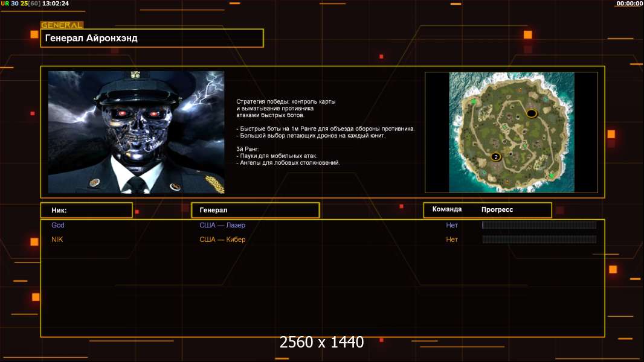Click the cap badge on general's hat
This screenshot has height=362, width=644.
pos(136,75)
